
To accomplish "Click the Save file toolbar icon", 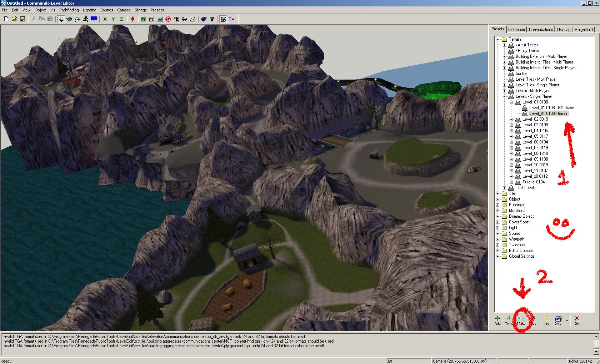I will pyautogui.click(x=22, y=19).
